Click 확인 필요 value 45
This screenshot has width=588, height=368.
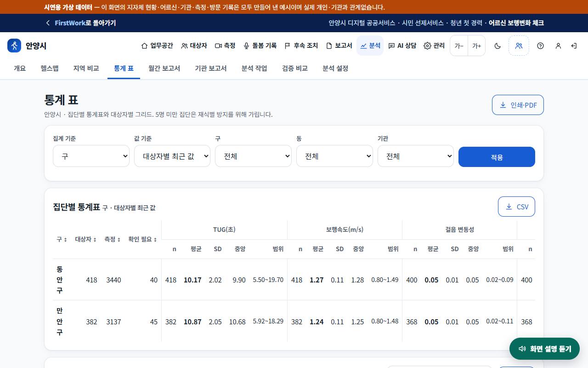pos(154,322)
